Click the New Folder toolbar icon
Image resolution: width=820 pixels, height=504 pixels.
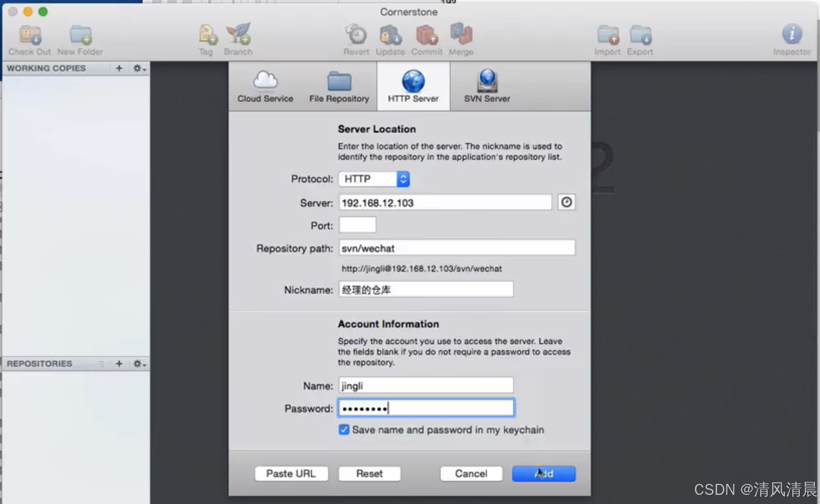80,36
